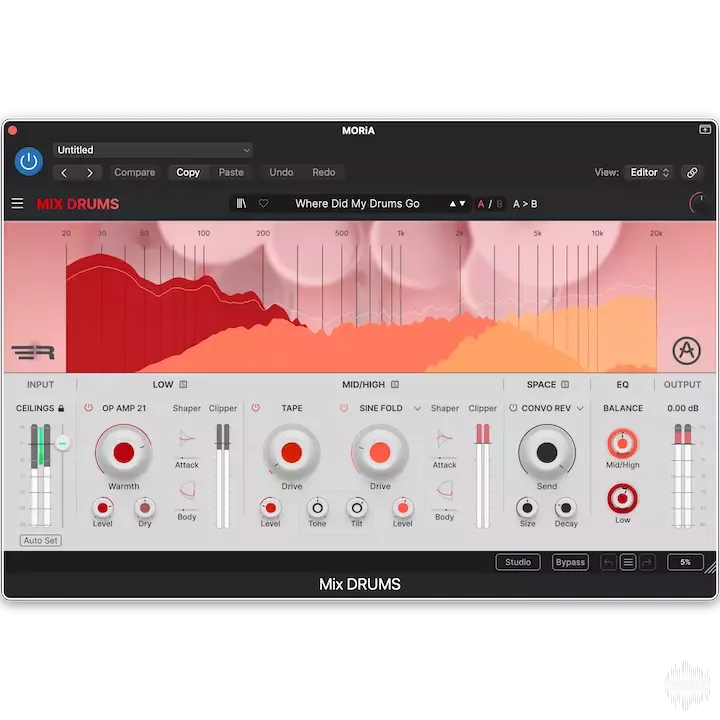Click the Tilt knob

(357, 508)
